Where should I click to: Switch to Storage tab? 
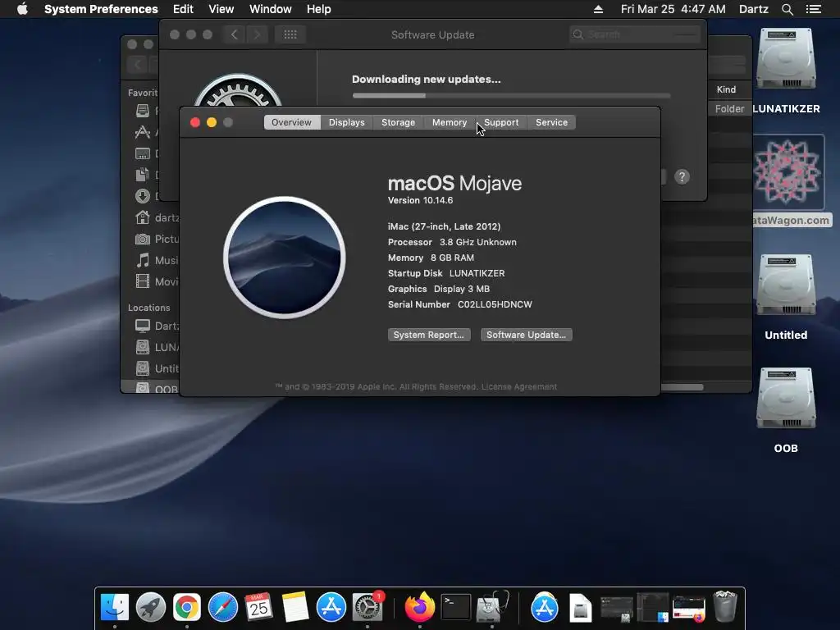398,122
